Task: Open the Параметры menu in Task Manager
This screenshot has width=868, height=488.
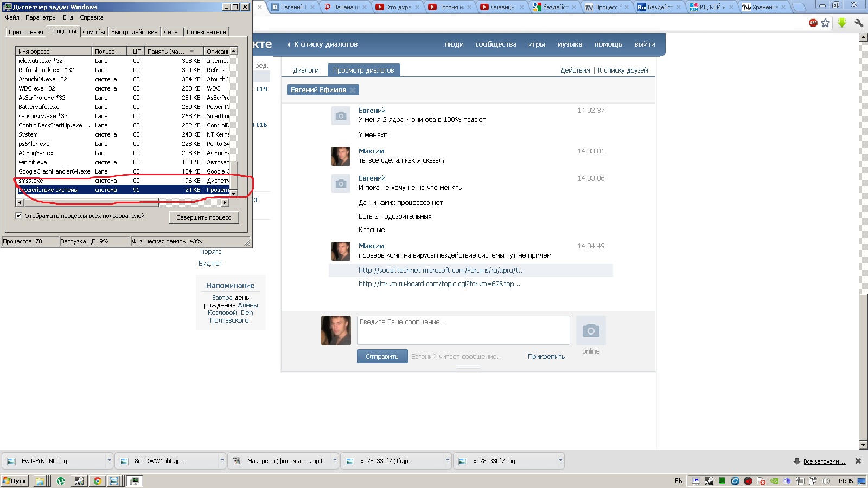Action: coord(41,17)
